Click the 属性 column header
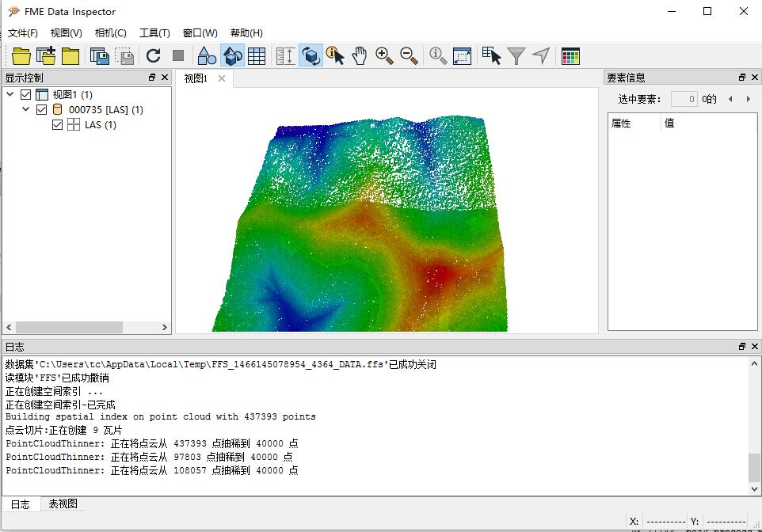The image size is (762, 532). pyautogui.click(x=634, y=123)
